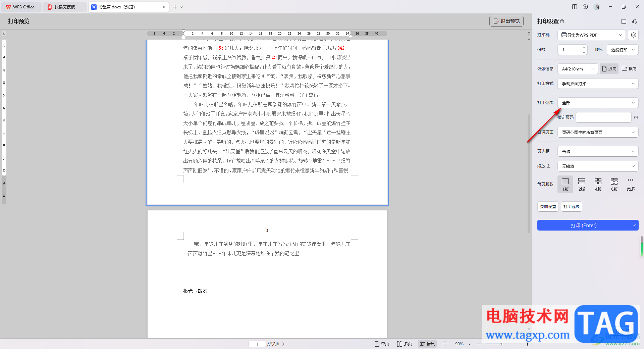Image resolution: width=644 pixels, height=349 pixels.
Task: Click the exit preview button (退出预览)
Action: [x=506, y=21]
